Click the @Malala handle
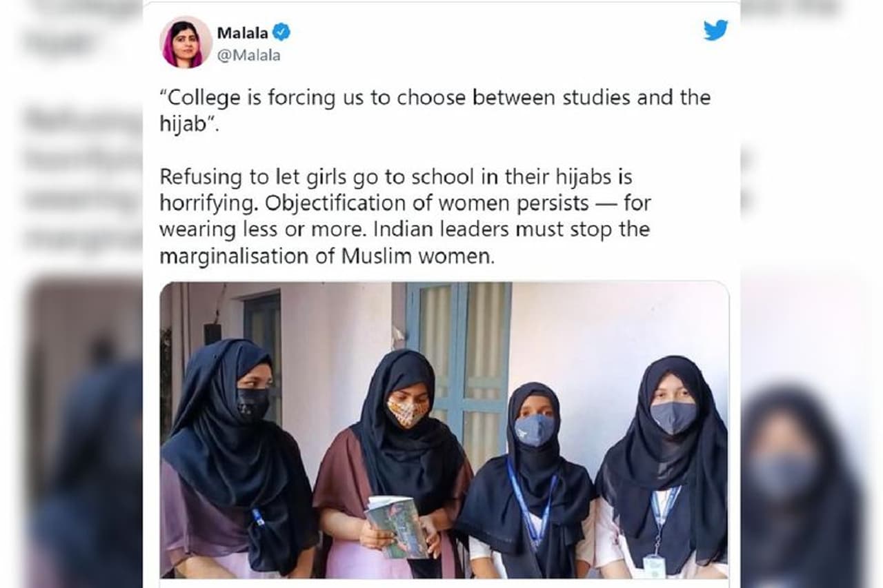Image resolution: width=883 pixels, height=588 pixels. pyautogui.click(x=248, y=56)
